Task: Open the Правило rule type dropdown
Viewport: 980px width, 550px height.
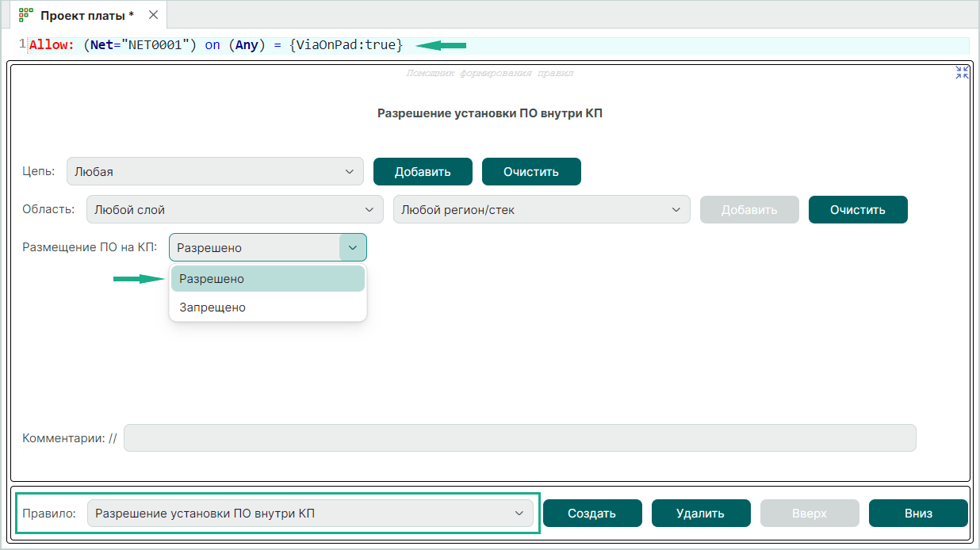Action: pyautogui.click(x=309, y=514)
